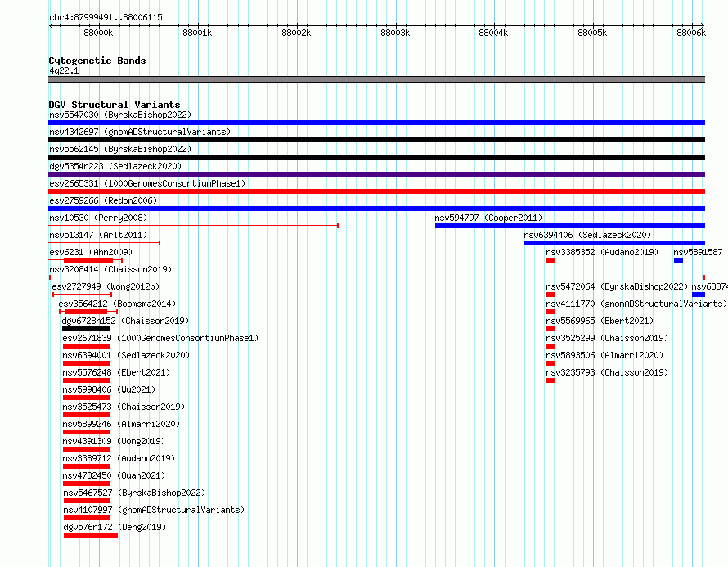Select nsv5998406 (Wu2021) label
The image size is (728, 567).
point(109,389)
